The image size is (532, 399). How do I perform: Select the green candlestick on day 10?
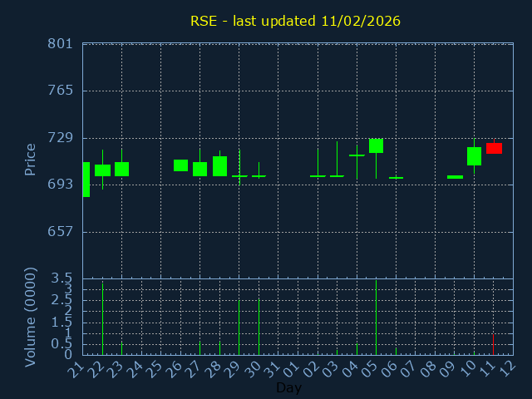point(474,156)
